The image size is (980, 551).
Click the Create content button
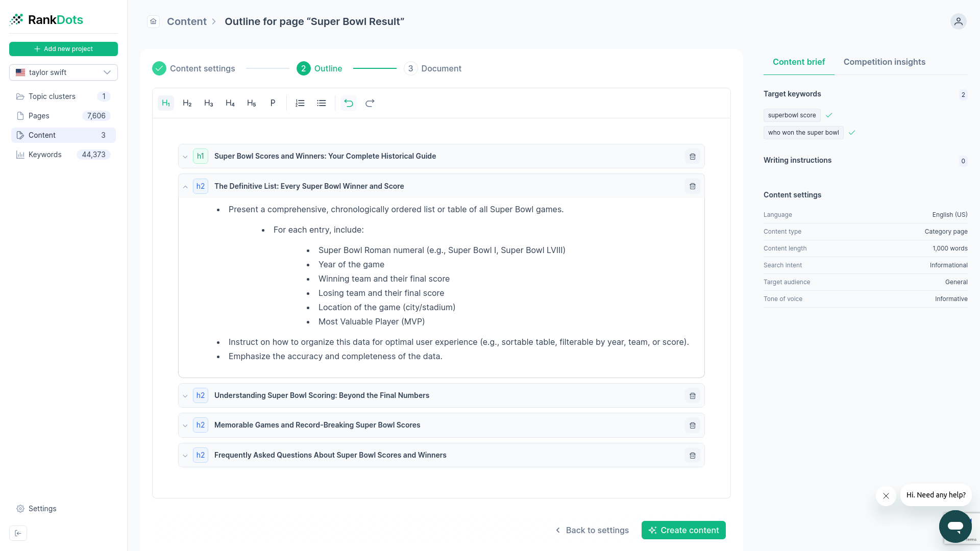pyautogui.click(x=683, y=530)
